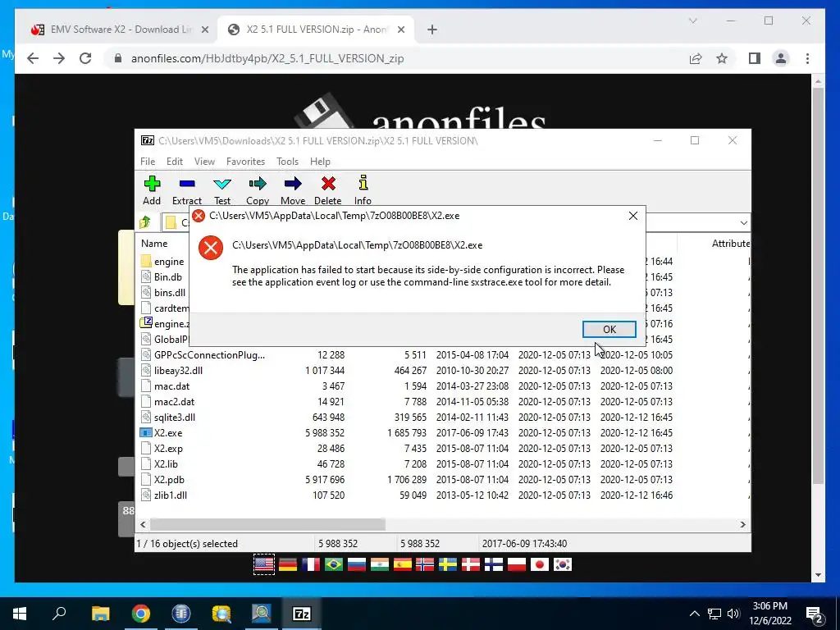Viewport: 840px width, 630px height.
Task: Open the Chrome three-dot menu
Action: pos(807,58)
